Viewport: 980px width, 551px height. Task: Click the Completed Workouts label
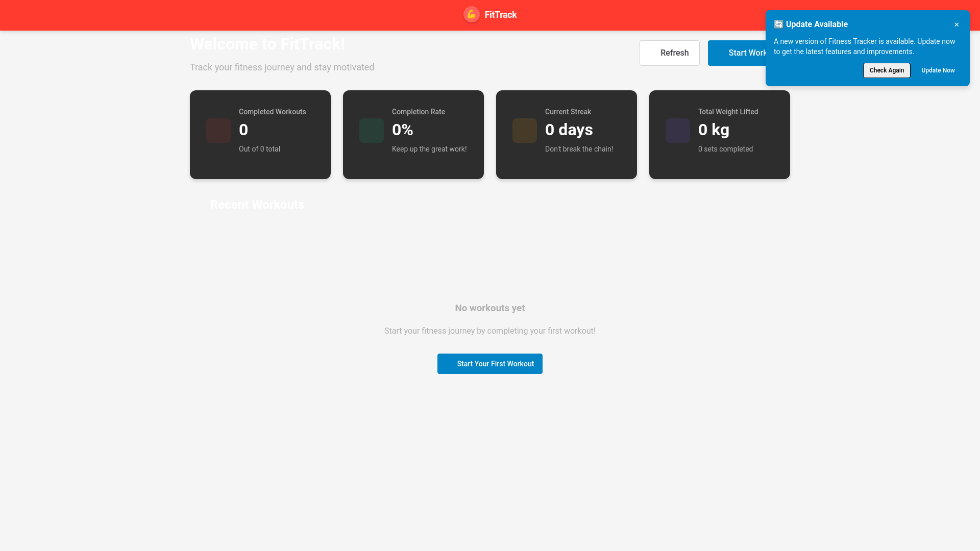point(272,112)
